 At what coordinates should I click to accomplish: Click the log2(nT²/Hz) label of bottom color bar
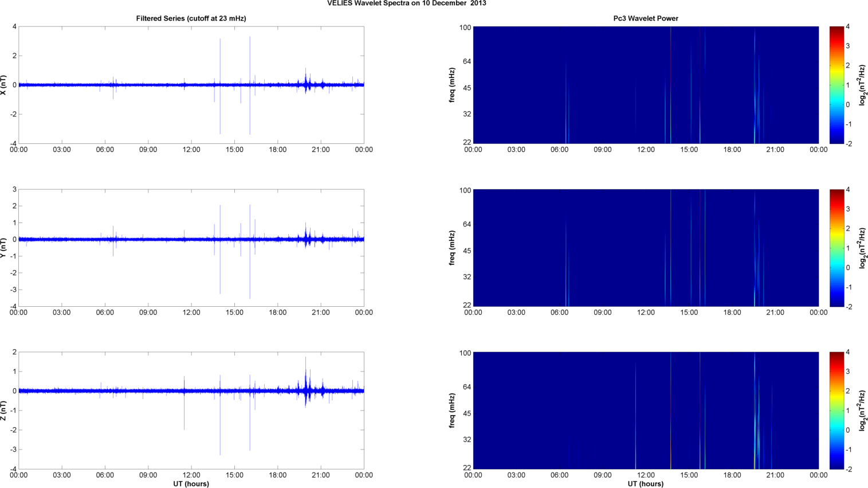pyautogui.click(x=862, y=411)
